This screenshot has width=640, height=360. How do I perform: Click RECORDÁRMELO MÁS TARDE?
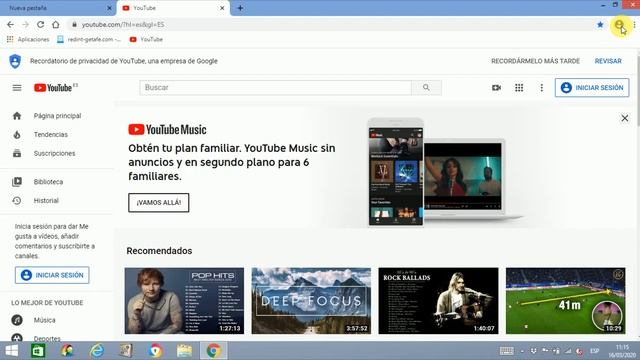click(535, 61)
